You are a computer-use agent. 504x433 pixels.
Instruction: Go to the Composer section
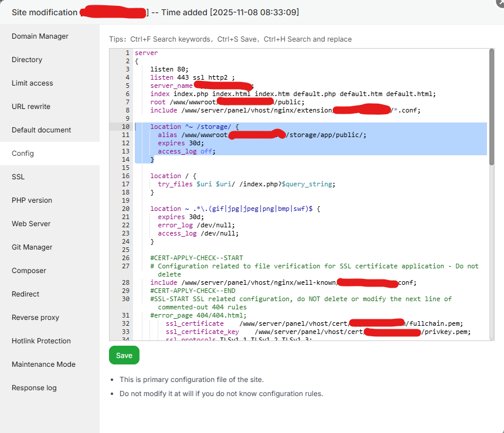click(x=29, y=271)
